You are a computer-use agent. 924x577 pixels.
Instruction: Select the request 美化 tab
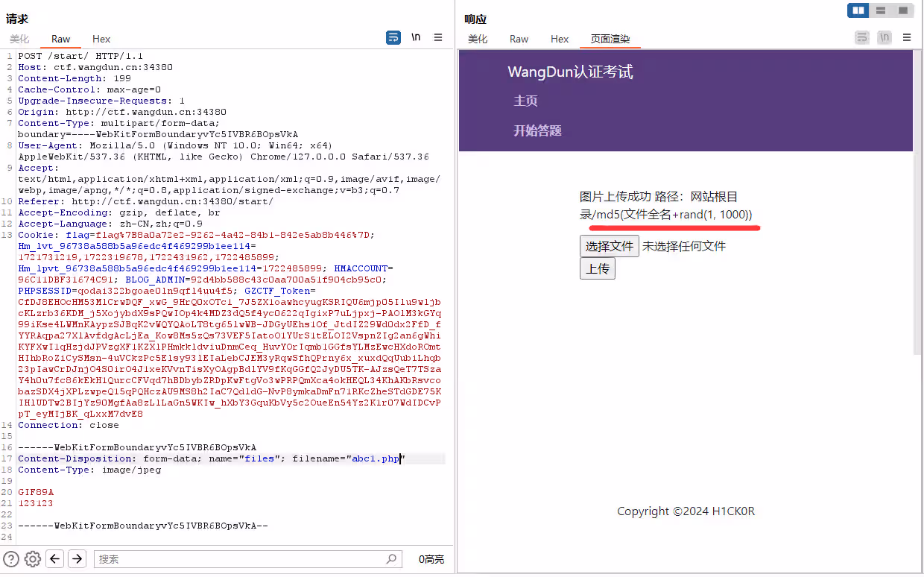click(19, 39)
